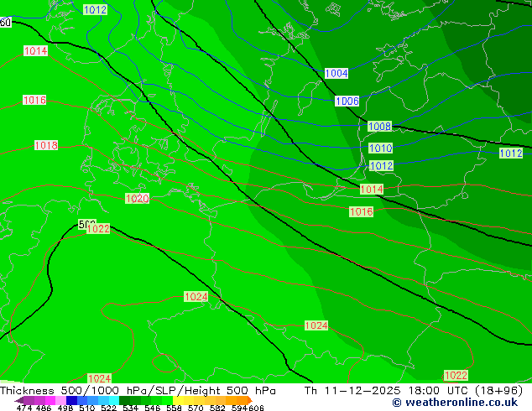Click the black 60 height contour label
The image size is (532, 411).
tap(5, 23)
